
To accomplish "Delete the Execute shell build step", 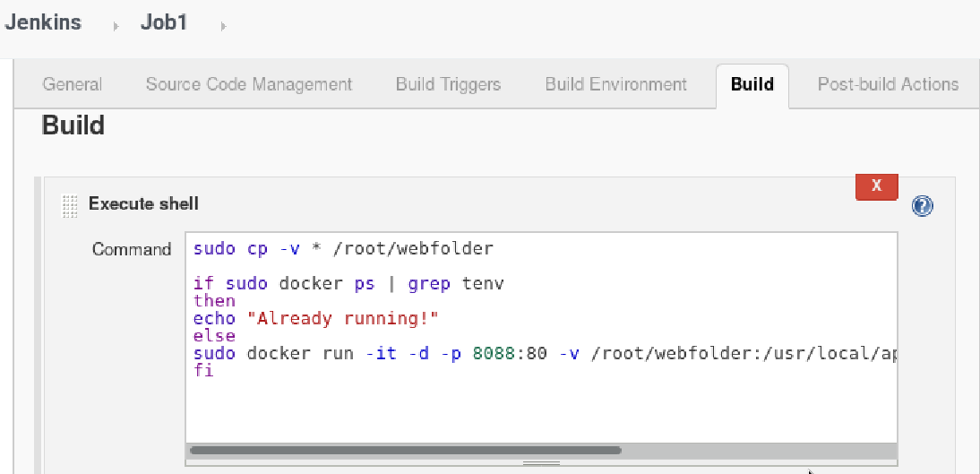I will [x=876, y=186].
